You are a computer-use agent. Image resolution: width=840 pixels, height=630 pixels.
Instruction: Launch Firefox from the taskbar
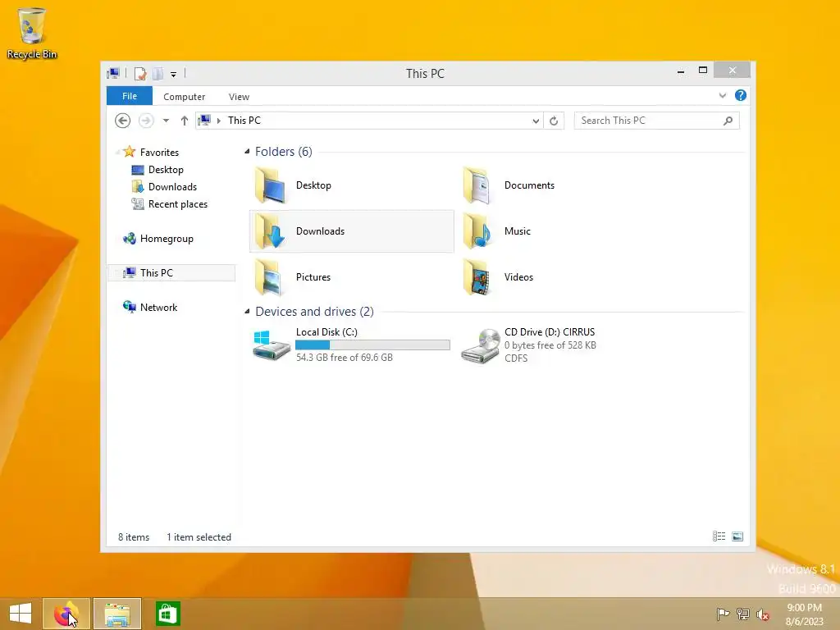(x=66, y=614)
